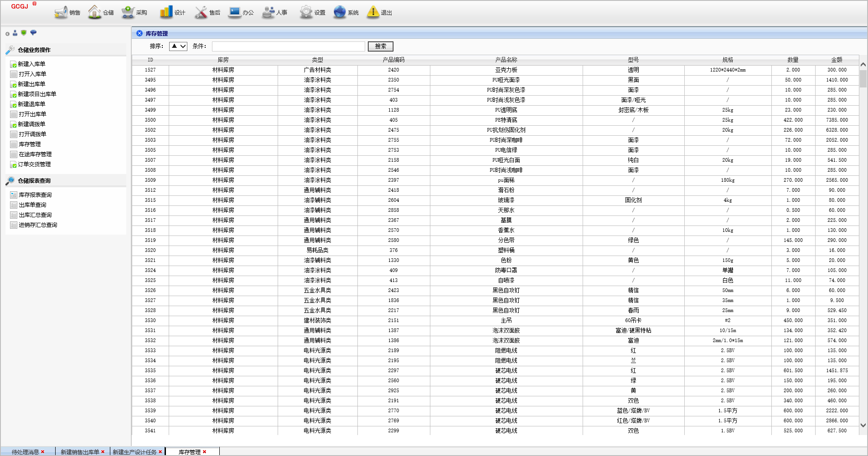This screenshot has height=456, width=868.
Task: Open the 排序 sort order dropdown
Action: pos(178,46)
